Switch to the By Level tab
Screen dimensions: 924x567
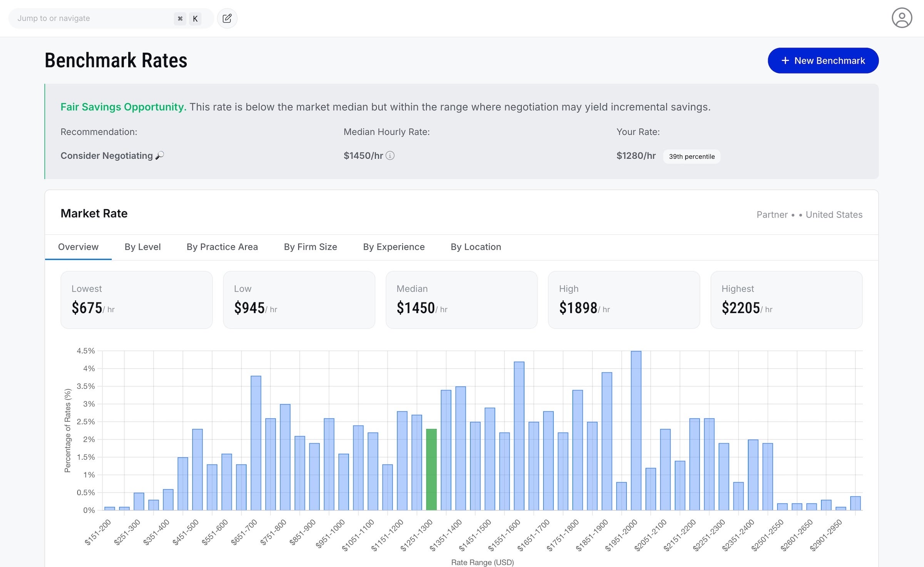143,247
